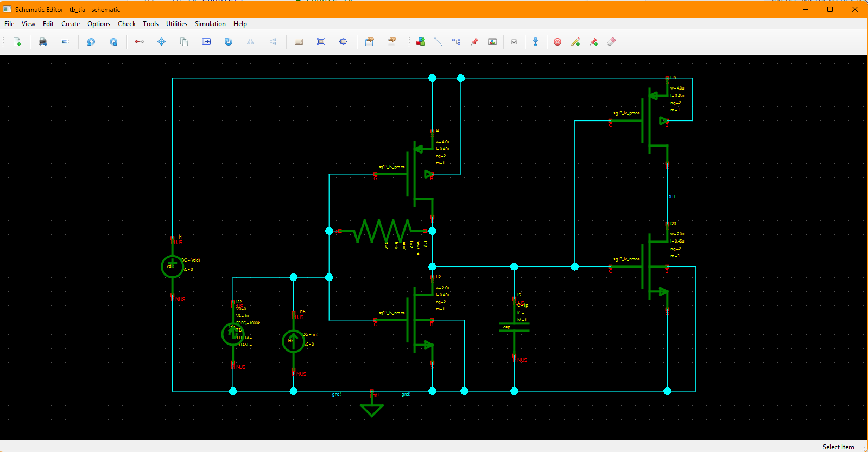Open the Utilities menu

pos(176,24)
